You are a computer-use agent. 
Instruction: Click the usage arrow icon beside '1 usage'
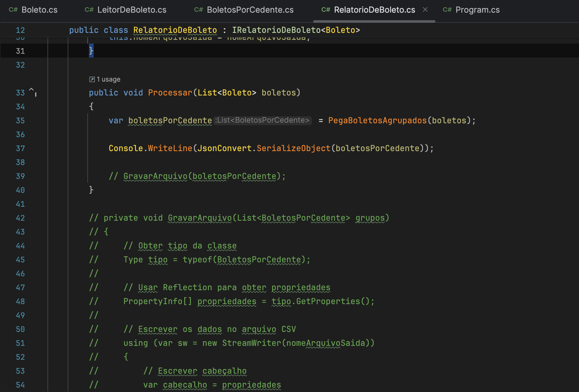92,79
